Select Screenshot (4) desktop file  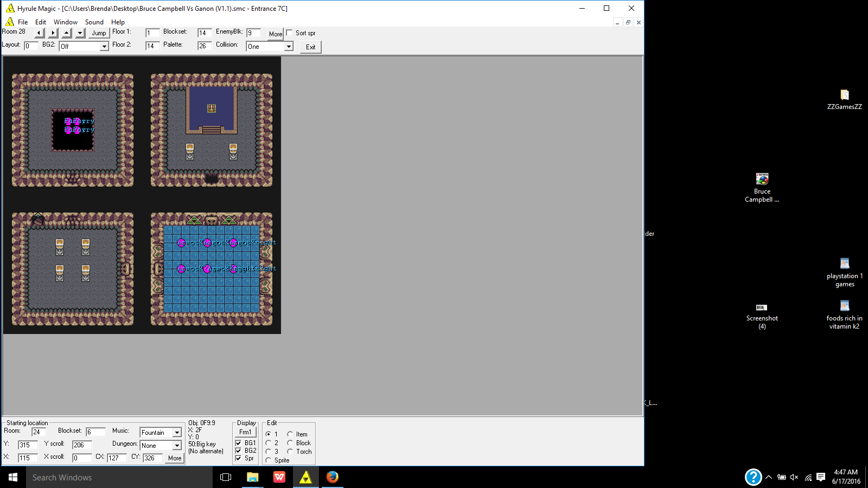coord(762,316)
